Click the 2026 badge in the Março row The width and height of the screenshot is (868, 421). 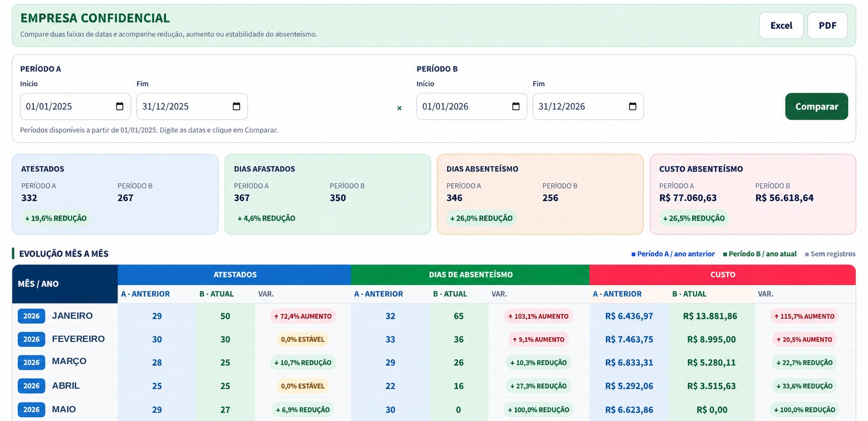coord(31,362)
